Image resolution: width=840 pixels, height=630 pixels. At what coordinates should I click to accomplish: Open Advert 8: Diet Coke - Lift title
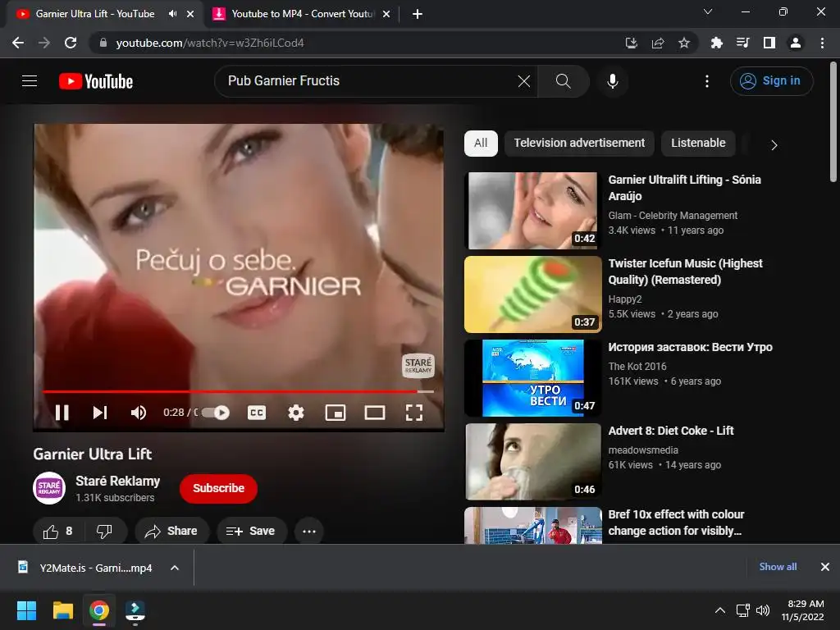[671, 431]
